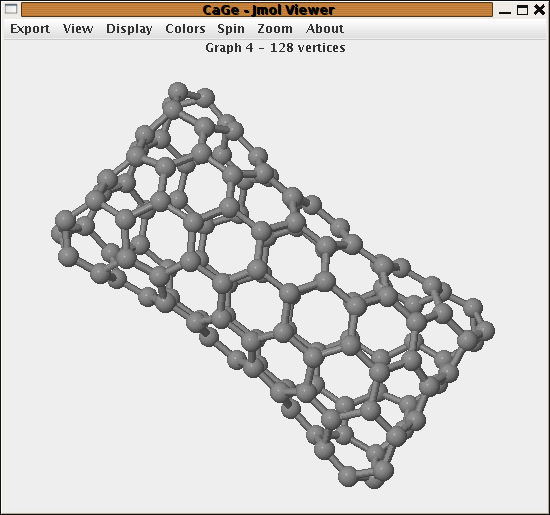Expand the Colors menu

point(185,29)
